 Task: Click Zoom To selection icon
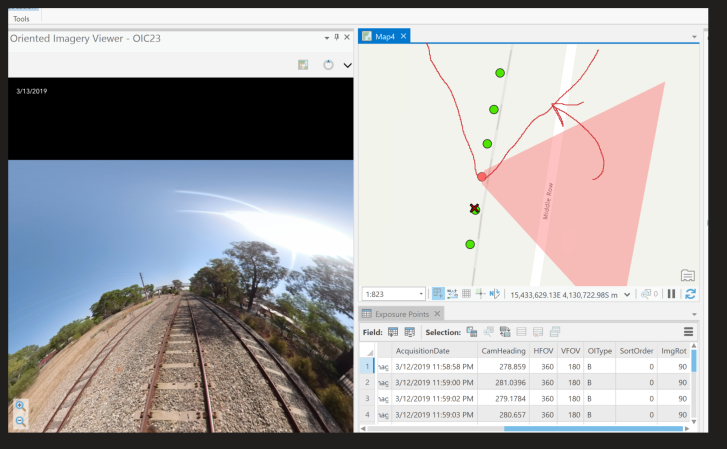click(488, 332)
